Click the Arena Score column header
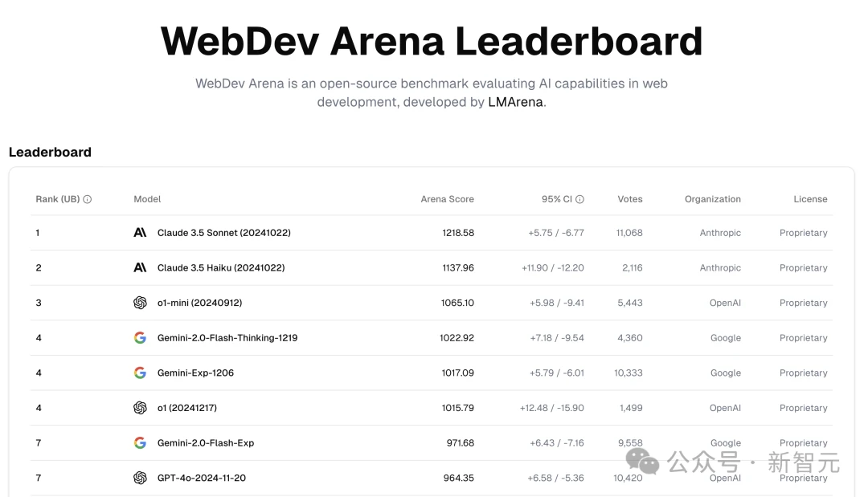The height and width of the screenshot is (497, 868). (x=448, y=199)
